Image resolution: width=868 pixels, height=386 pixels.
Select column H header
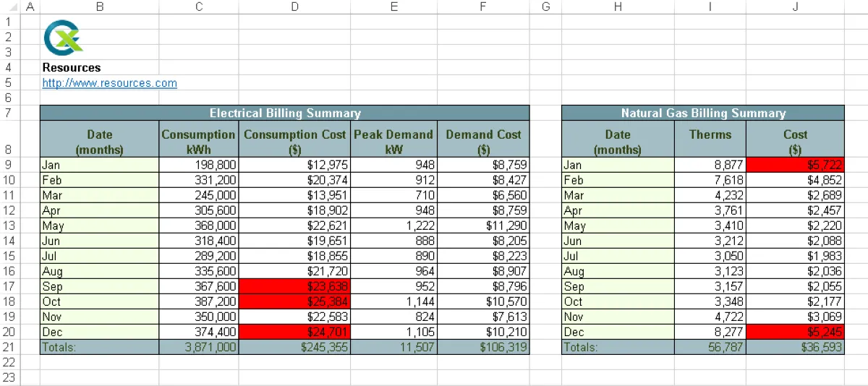(618, 7)
